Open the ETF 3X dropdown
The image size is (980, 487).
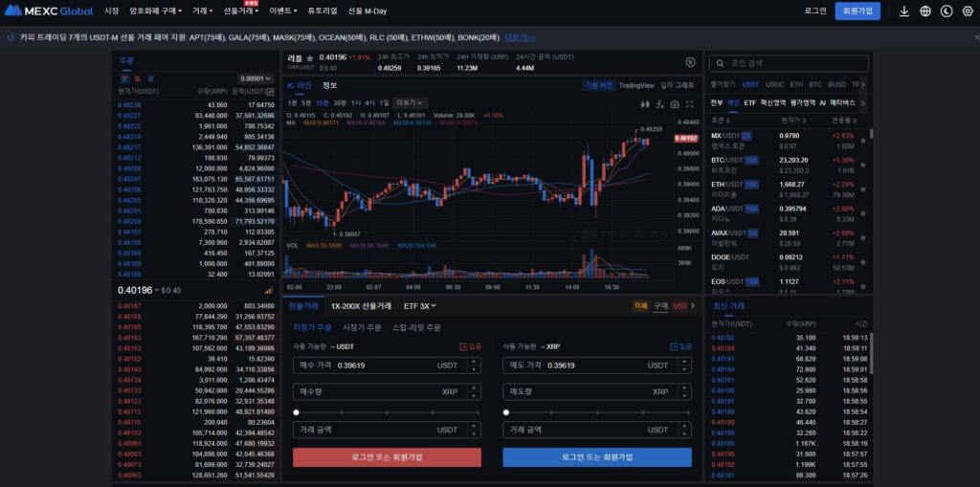(419, 306)
